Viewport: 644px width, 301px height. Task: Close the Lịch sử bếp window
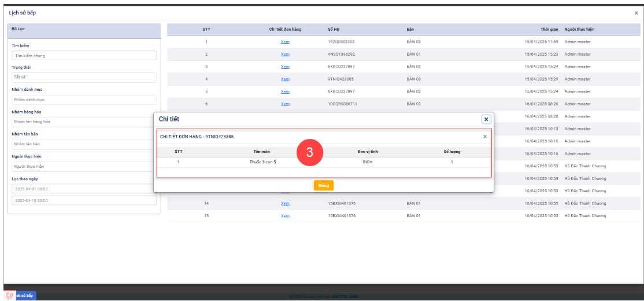pos(636,12)
